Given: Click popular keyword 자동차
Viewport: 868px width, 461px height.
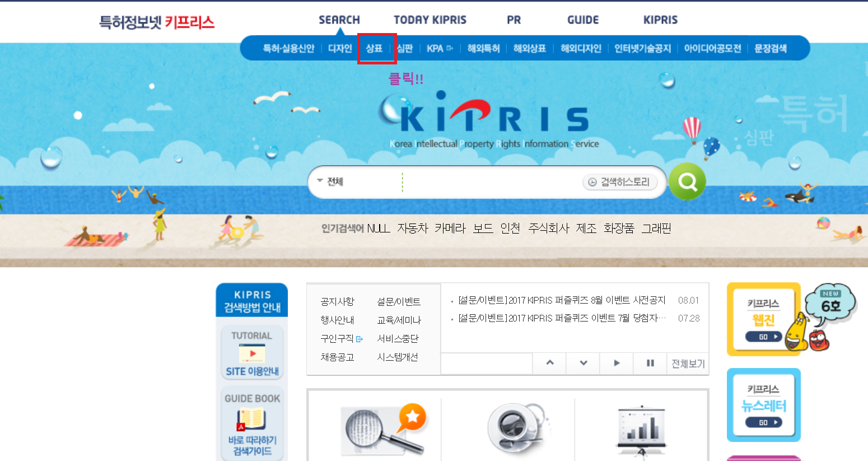Looking at the screenshot, I should coord(413,228).
